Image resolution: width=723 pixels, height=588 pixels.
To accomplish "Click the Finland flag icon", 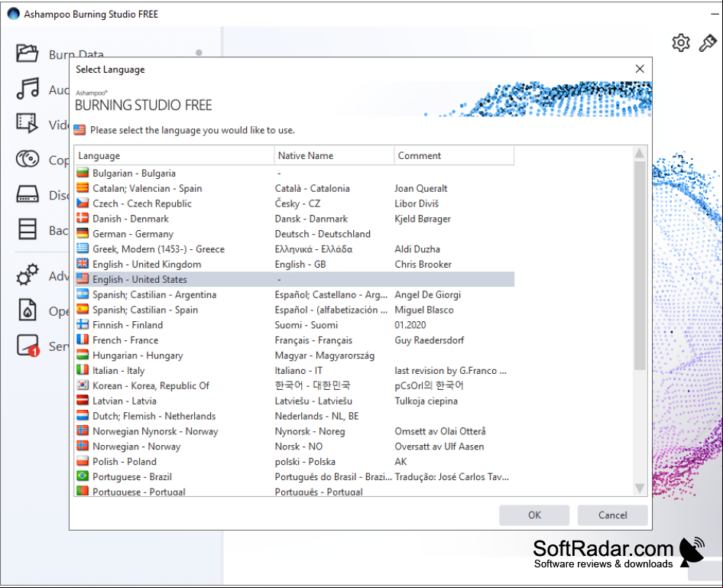I will [x=83, y=325].
